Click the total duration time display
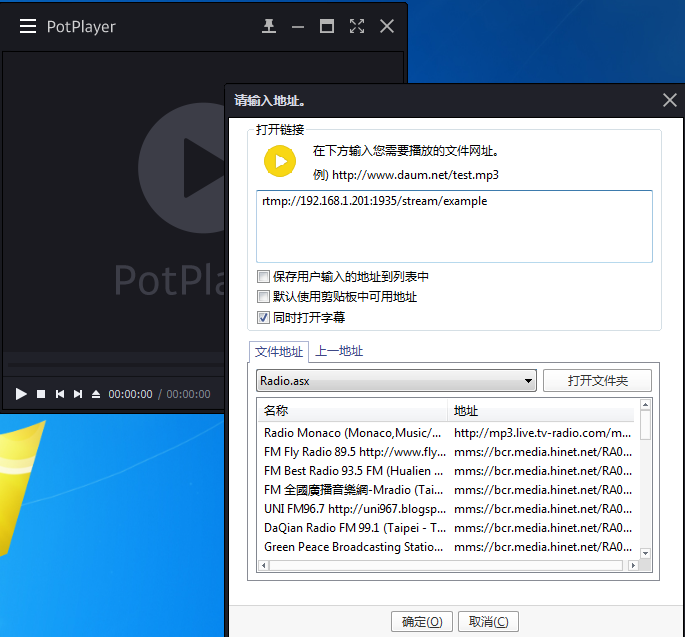Viewport: 685px width, 637px height. pyautogui.click(x=188, y=394)
